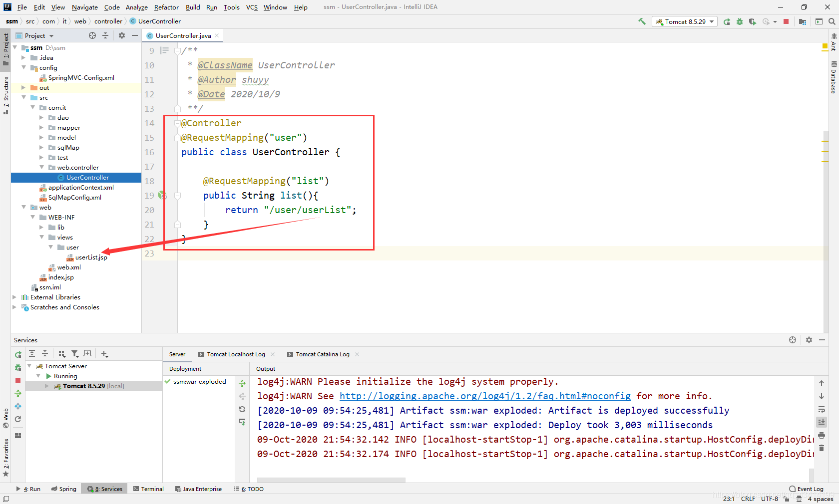Open Event Log from status bar

tap(806, 489)
